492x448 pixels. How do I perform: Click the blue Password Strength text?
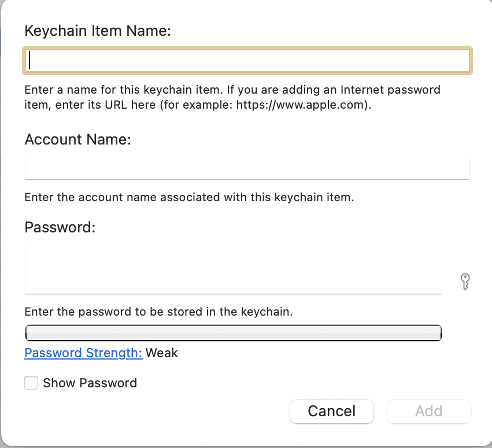[x=83, y=353]
